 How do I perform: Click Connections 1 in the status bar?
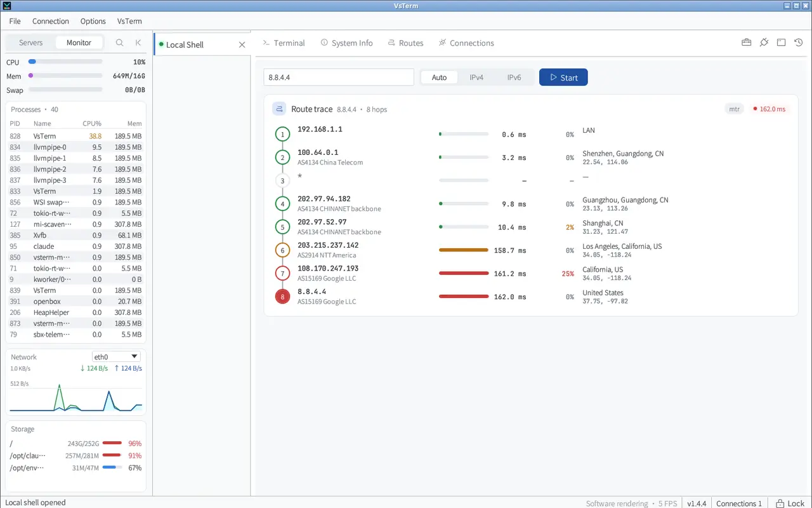click(739, 503)
